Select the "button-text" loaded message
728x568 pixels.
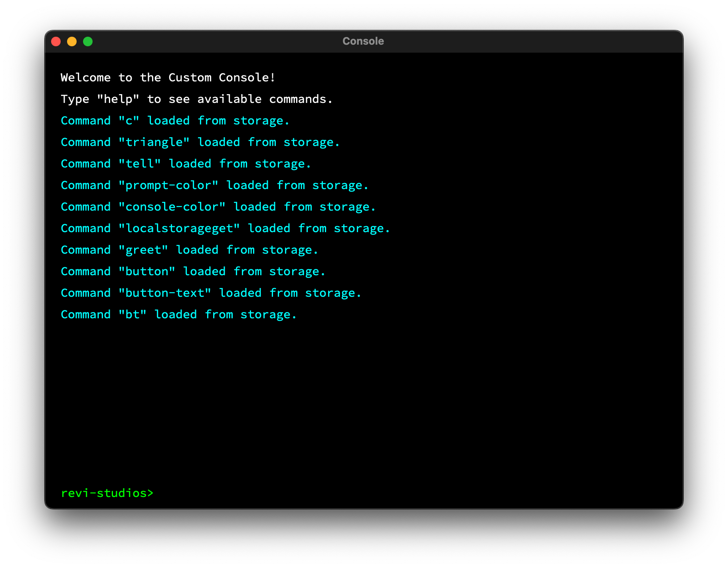point(211,293)
